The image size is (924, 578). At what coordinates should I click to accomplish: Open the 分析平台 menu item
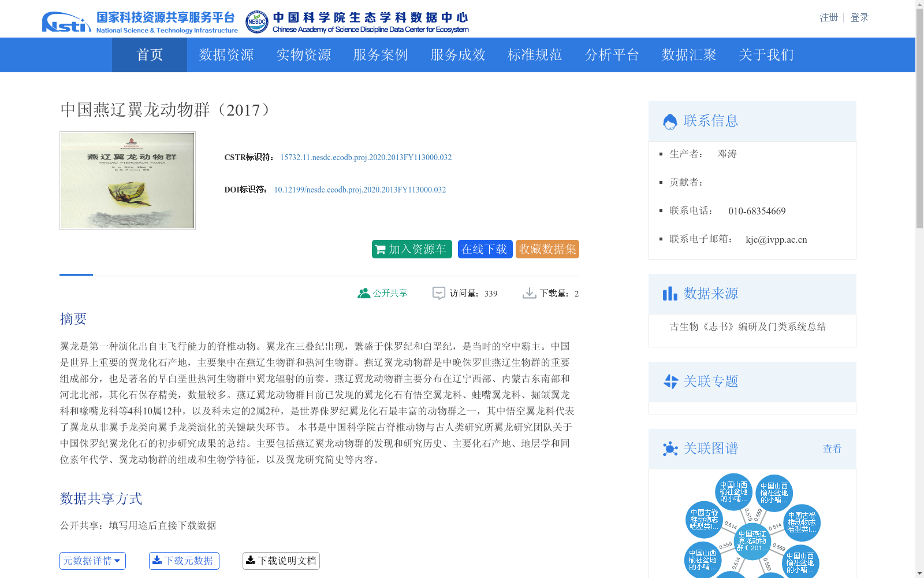[612, 55]
